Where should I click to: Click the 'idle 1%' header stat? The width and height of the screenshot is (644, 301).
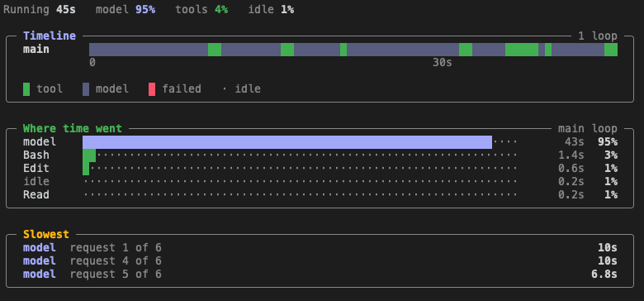[x=271, y=9]
